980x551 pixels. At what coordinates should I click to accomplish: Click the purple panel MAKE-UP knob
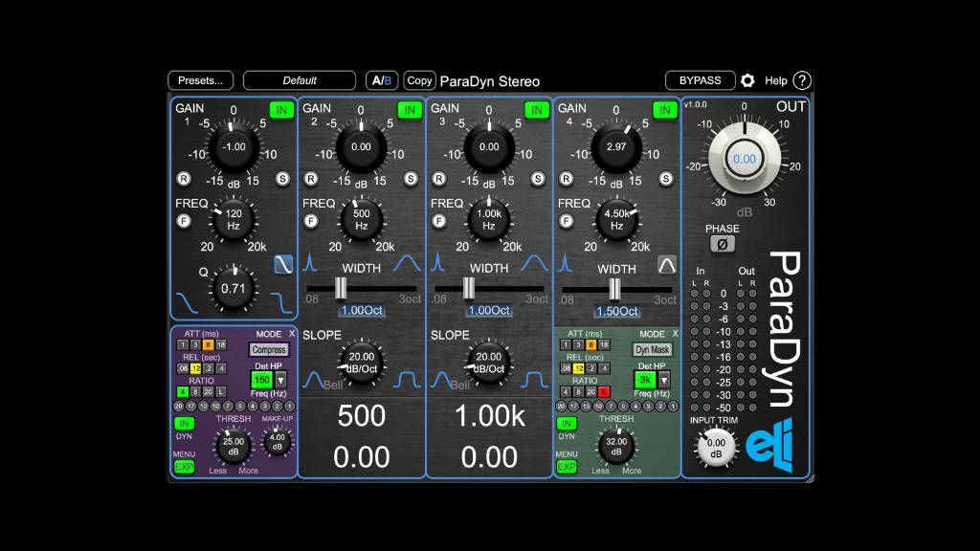(x=277, y=442)
